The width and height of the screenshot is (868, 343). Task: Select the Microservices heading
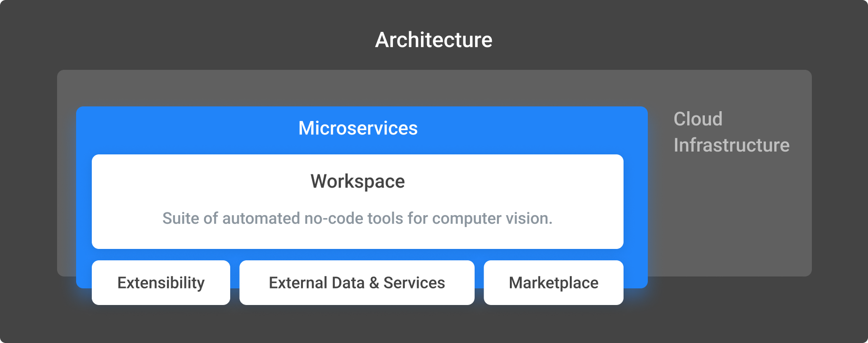pos(358,128)
